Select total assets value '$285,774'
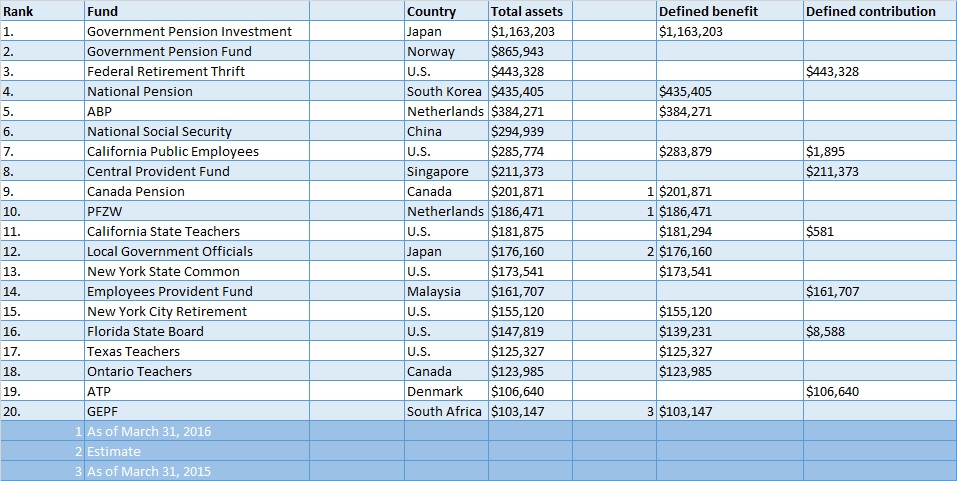This screenshot has height=481, width=957. point(530,151)
